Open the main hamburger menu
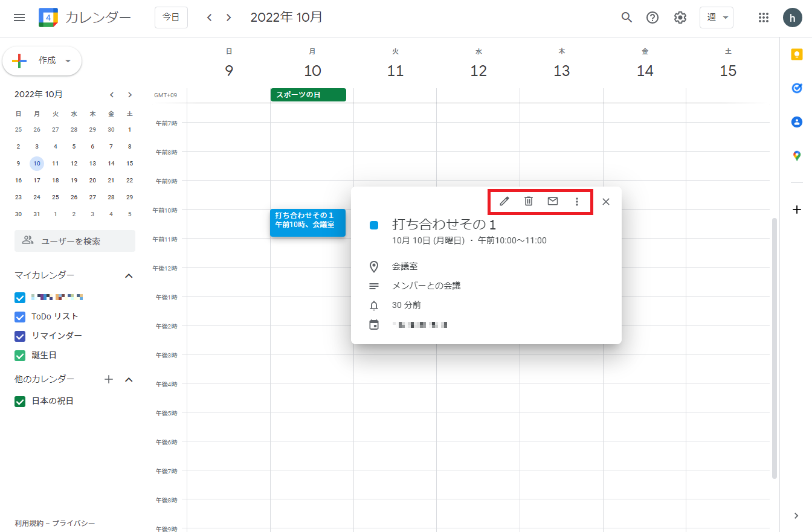 point(19,18)
